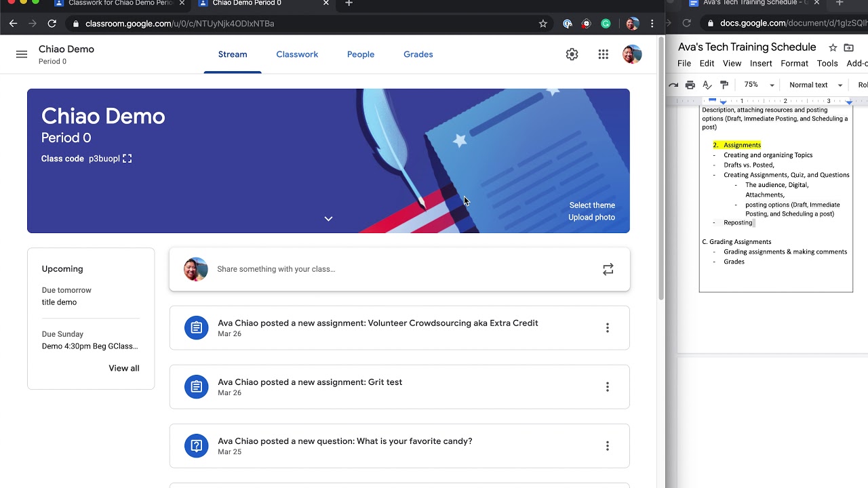Click spell check icon in Docs toolbar
Image resolution: width=868 pixels, height=488 pixels.
(x=707, y=85)
